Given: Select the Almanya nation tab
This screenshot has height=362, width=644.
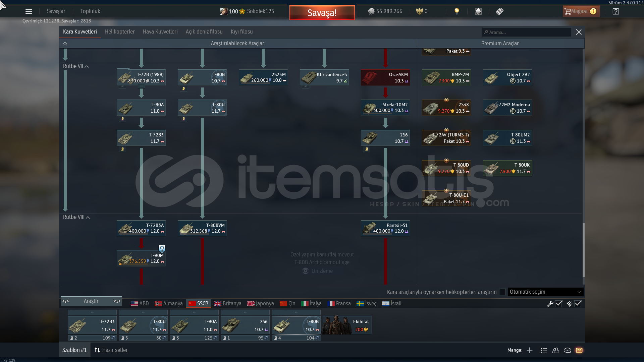Looking at the screenshot, I should [x=169, y=304].
